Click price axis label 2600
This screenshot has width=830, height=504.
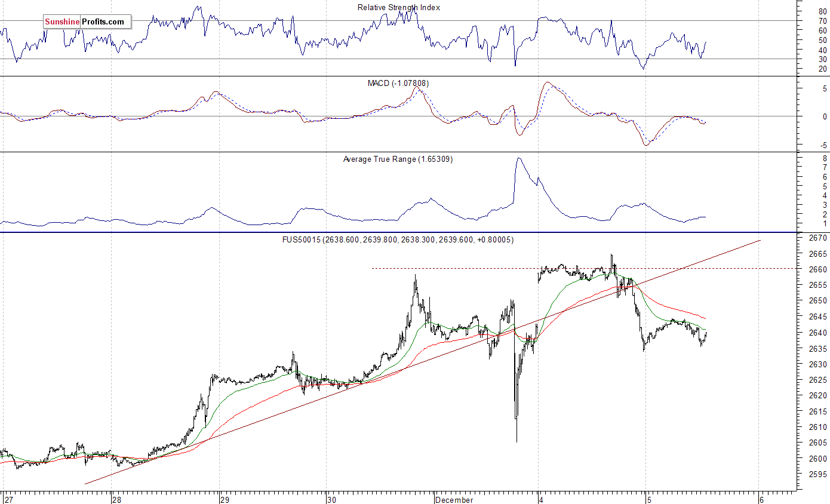[819, 459]
